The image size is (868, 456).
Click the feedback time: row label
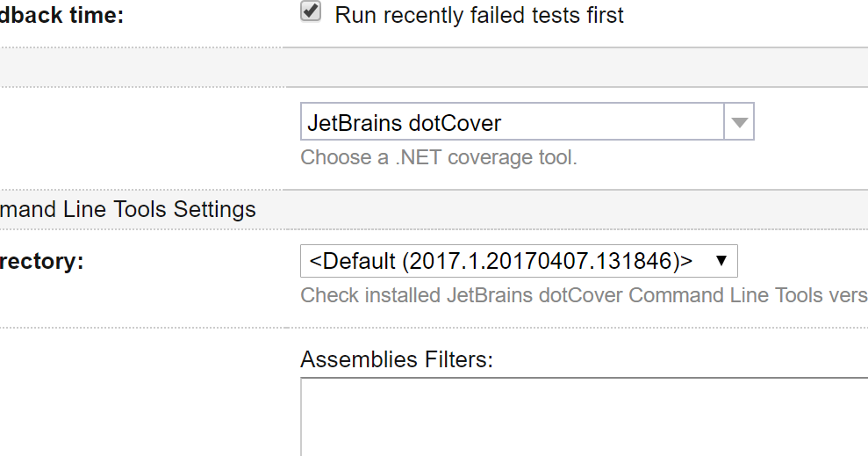click(61, 15)
